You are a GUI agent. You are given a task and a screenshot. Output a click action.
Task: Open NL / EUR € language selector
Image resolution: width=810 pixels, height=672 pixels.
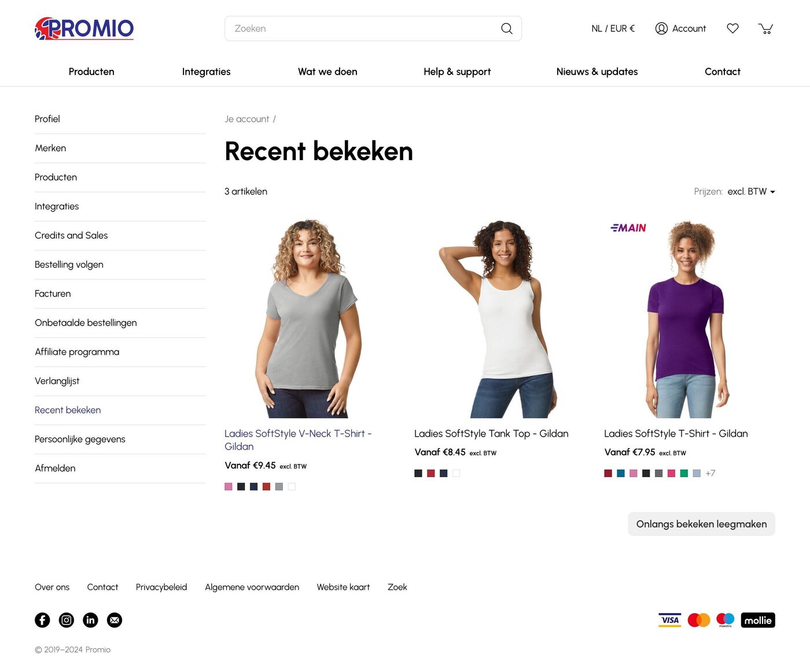(x=613, y=28)
